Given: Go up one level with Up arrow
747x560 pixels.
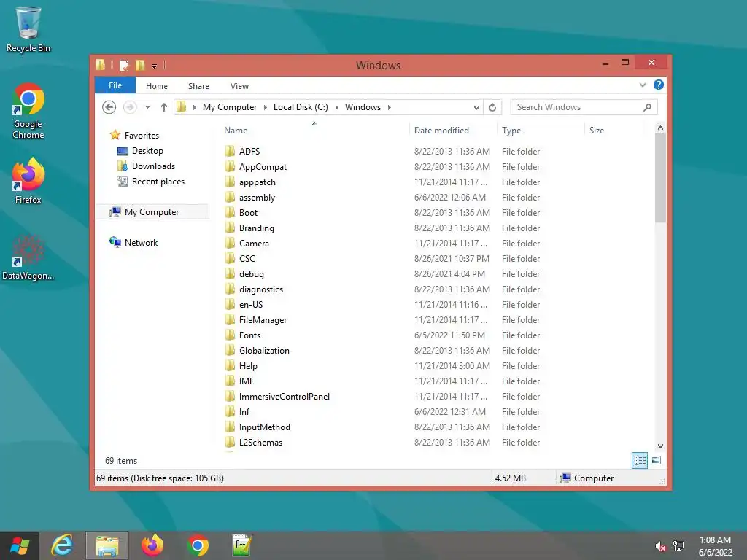Looking at the screenshot, I should click(x=164, y=107).
